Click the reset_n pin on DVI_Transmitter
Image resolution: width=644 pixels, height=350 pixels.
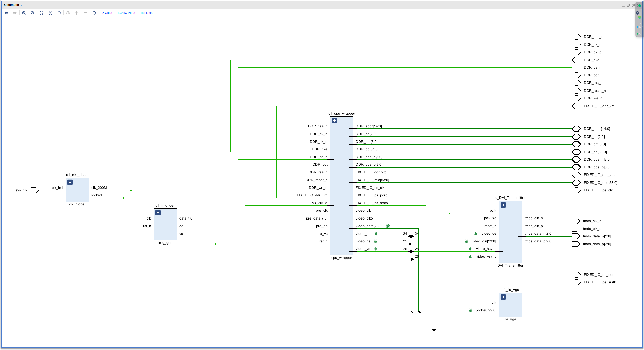pos(490,226)
